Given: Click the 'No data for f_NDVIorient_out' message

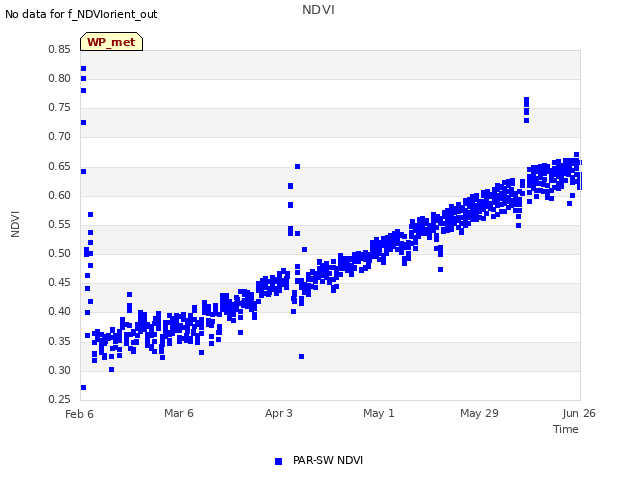Looking at the screenshot, I should point(81,14).
